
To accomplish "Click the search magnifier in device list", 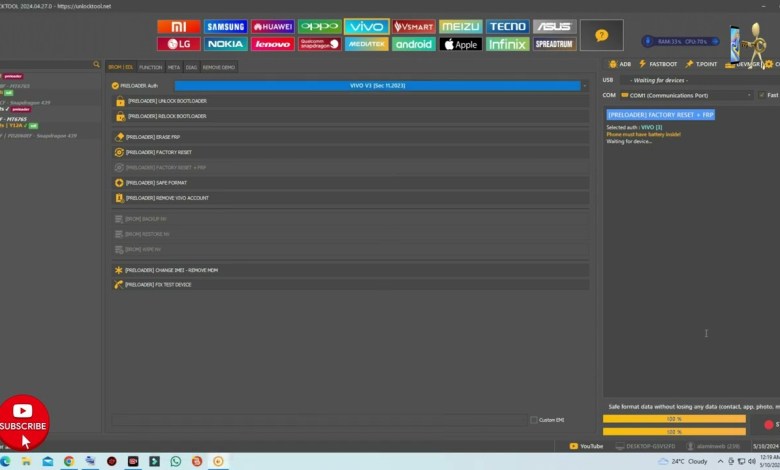I will pyautogui.click(x=95, y=65).
